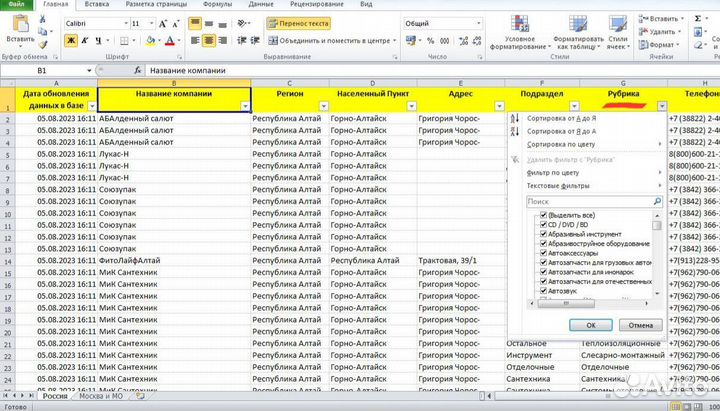Apply italic formatting (К) in the ribbon
This screenshot has height=411, width=720.
86,40
